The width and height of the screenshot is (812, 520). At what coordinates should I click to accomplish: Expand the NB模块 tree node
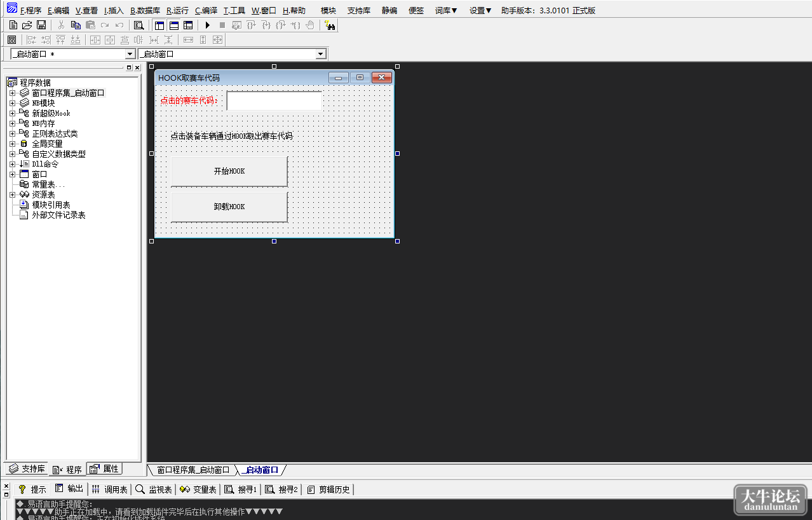click(x=12, y=103)
